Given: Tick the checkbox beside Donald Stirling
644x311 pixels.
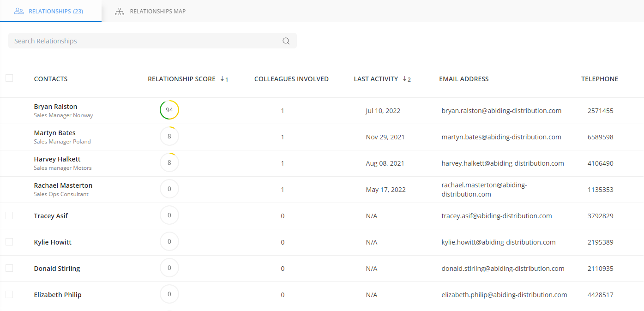Looking at the screenshot, I should [9, 268].
